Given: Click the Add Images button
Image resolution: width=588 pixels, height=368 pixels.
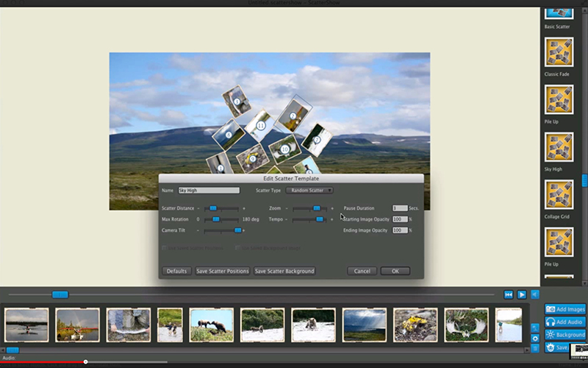Looking at the screenshot, I should 565,309.
